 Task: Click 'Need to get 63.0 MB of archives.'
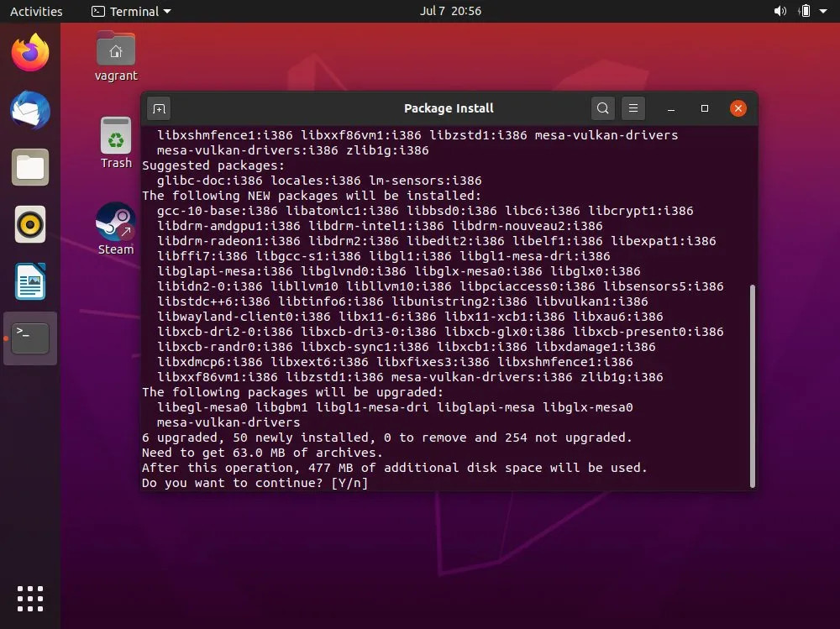click(x=262, y=453)
